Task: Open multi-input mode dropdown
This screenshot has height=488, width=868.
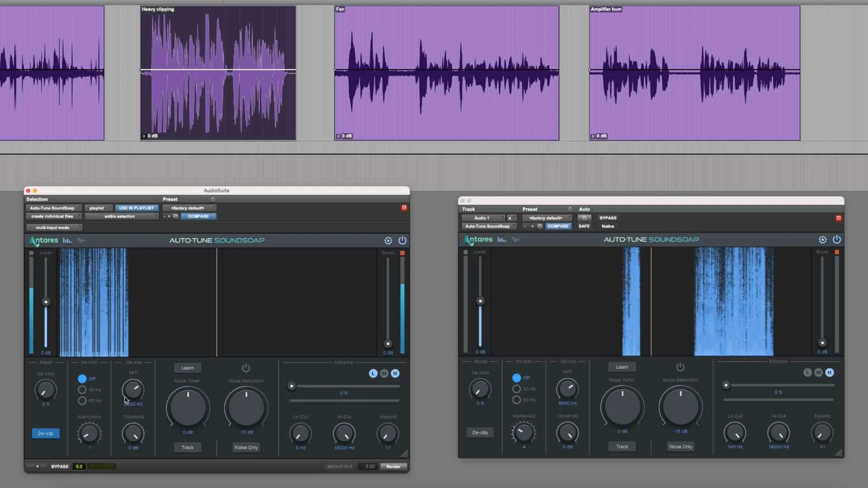Action: (x=54, y=227)
